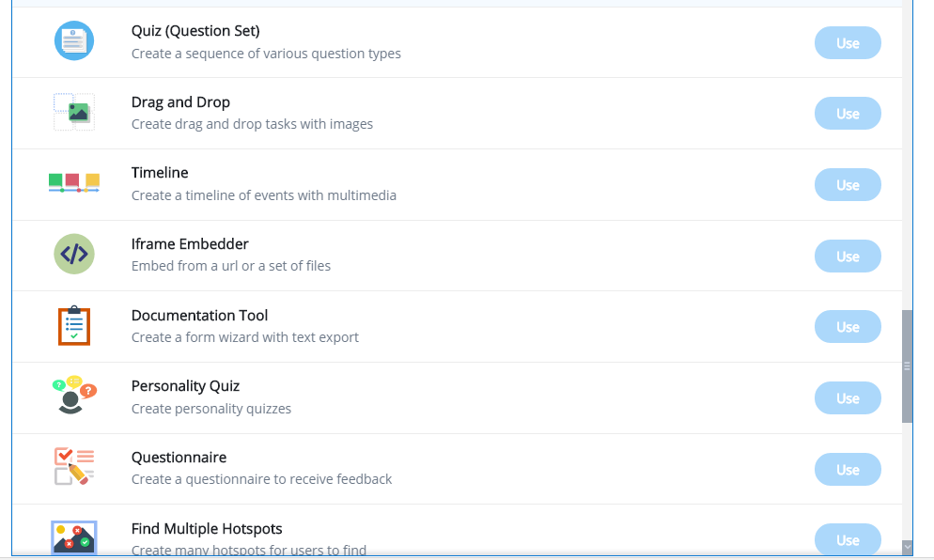The width and height of the screenshot is (934, 560).
Task: Click the Personality Quiz icon
Action: coord(74,395)
